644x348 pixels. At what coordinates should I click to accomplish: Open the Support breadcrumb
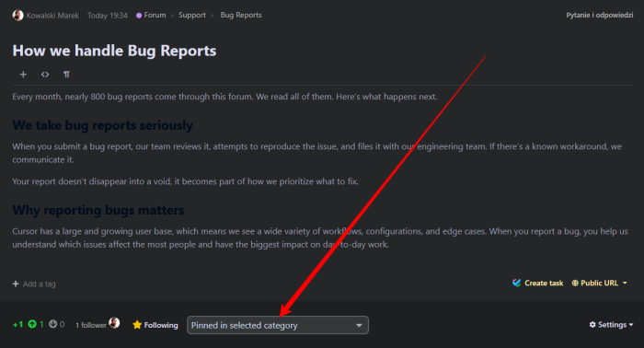[x=191, y=16]
